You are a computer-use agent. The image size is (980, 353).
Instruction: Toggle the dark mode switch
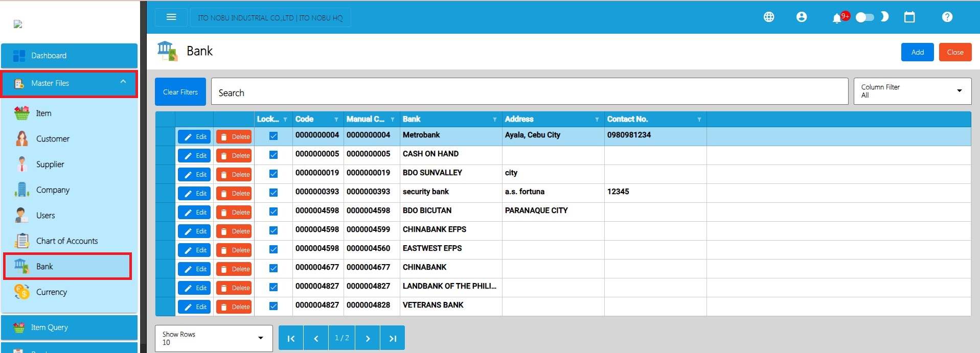(865, 17)
